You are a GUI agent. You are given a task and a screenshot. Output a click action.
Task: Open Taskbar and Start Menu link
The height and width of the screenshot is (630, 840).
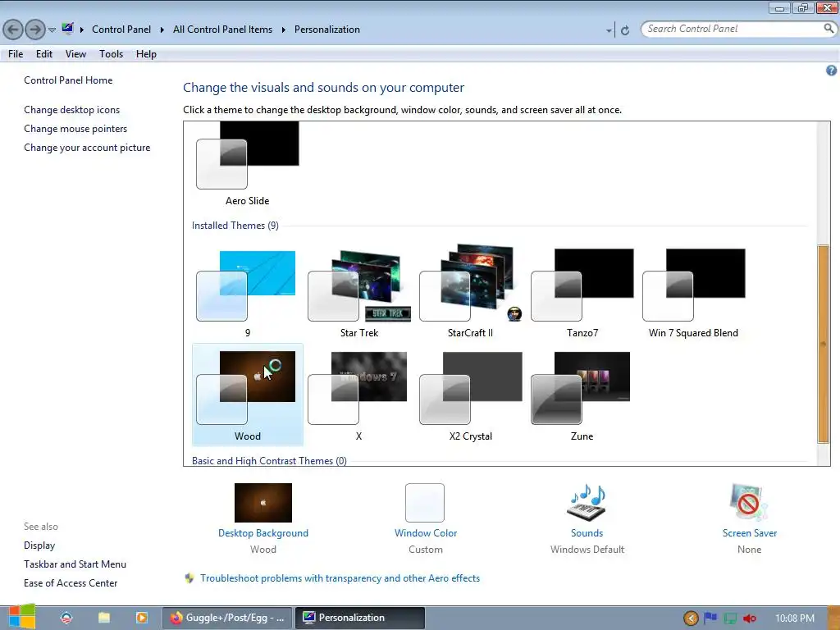[x=75, y=564]
